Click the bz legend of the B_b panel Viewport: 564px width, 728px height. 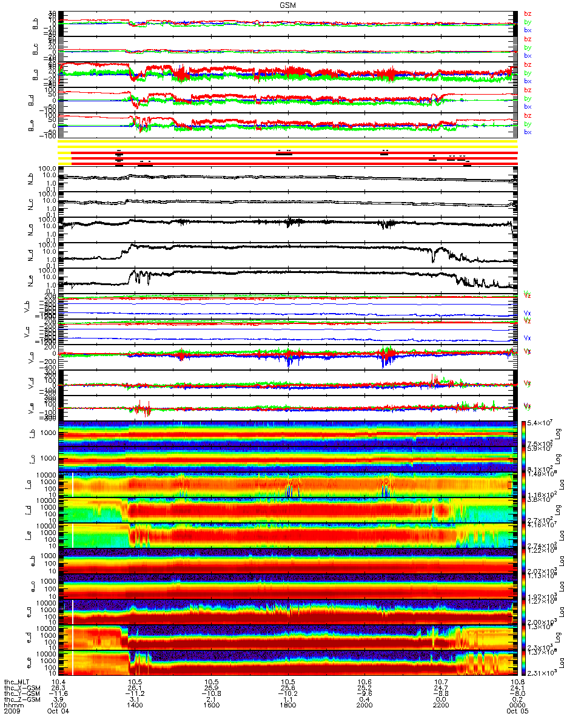coord(528,13)
